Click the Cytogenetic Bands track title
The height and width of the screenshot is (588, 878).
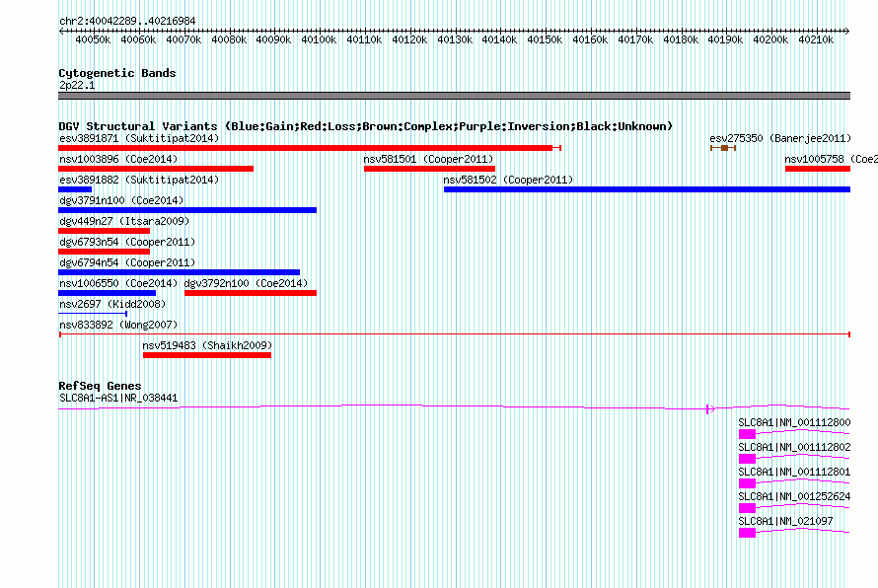pyautogui.click(x=117, y=73)
